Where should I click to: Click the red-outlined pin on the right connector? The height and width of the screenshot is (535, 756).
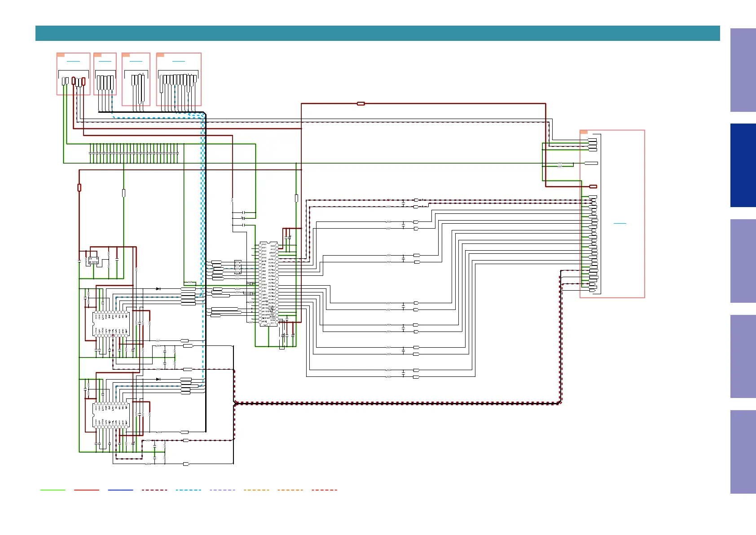point(593,186)
